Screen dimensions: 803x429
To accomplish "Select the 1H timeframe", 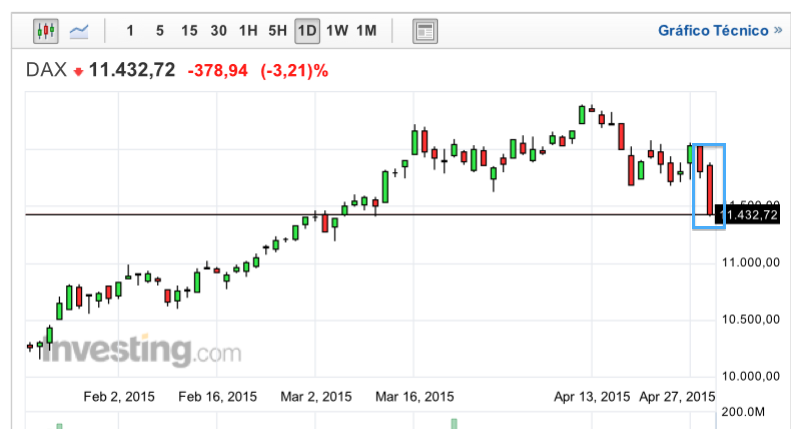I will pyautogui.click(x=248, y=31).
